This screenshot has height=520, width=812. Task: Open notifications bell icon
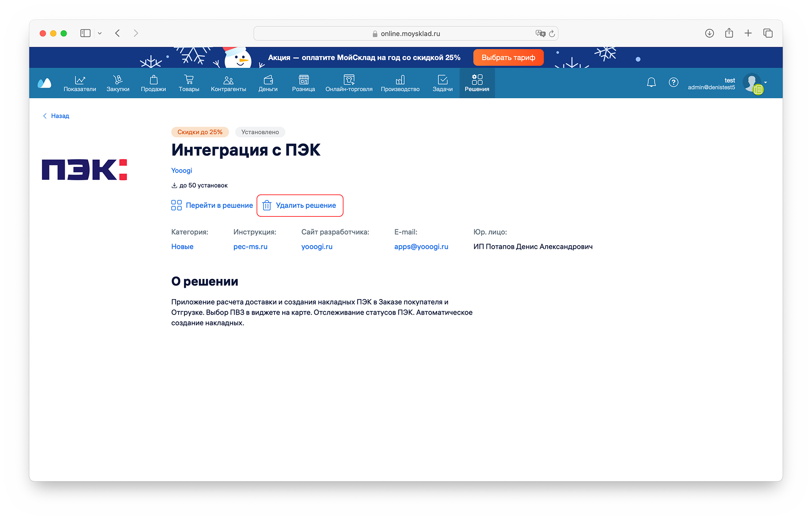(651, 82)
